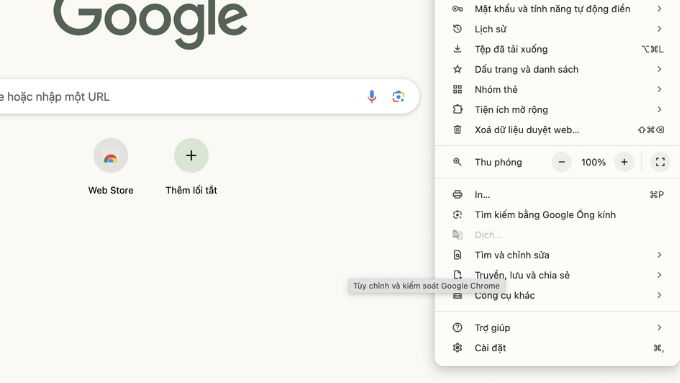Open 'Dấu trang và danh sách' menu
The width and height of the screenshot is (680, 383).
coord(557,69)
